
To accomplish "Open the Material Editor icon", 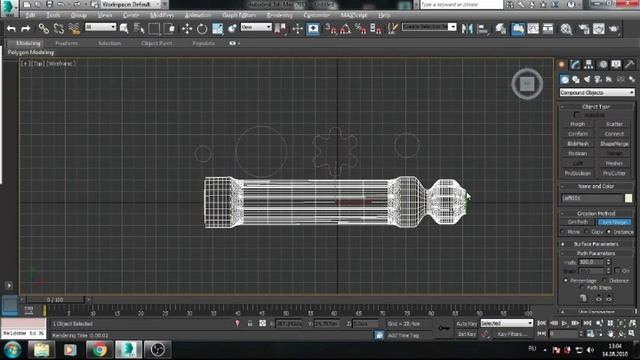I will pyautogui.click(x=566, y=29).
